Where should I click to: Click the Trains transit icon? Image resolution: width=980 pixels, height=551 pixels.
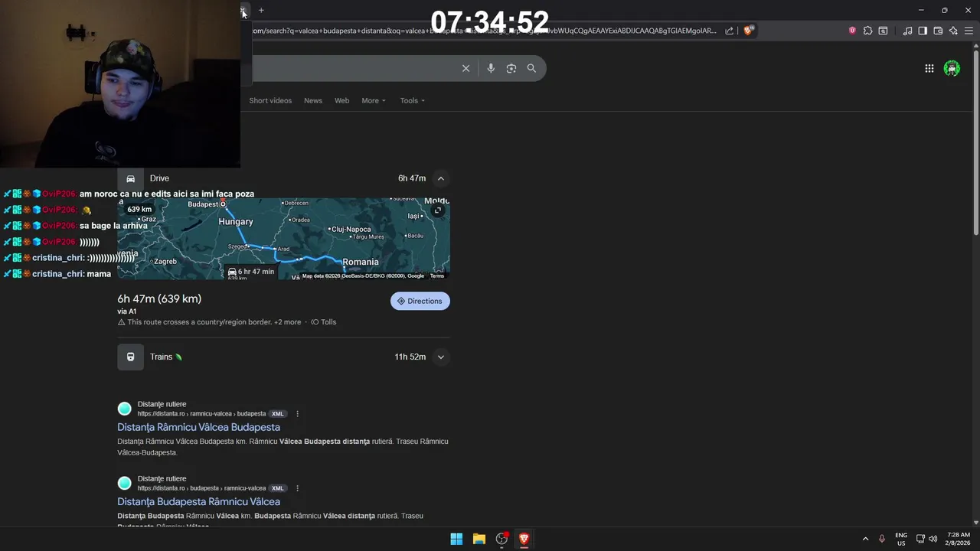pos(130,357)
